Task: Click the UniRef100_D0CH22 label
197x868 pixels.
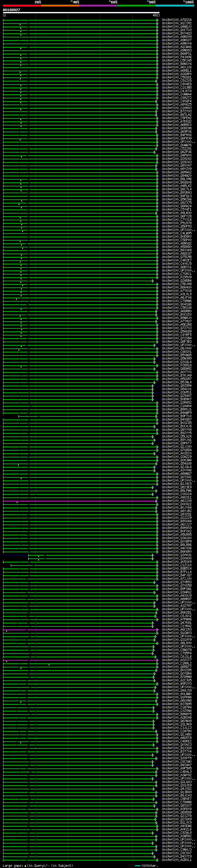Action: click(177, 504)
